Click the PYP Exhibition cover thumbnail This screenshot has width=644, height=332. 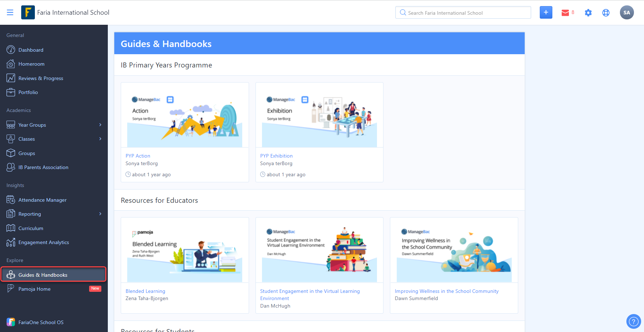(x=319, y=115)
